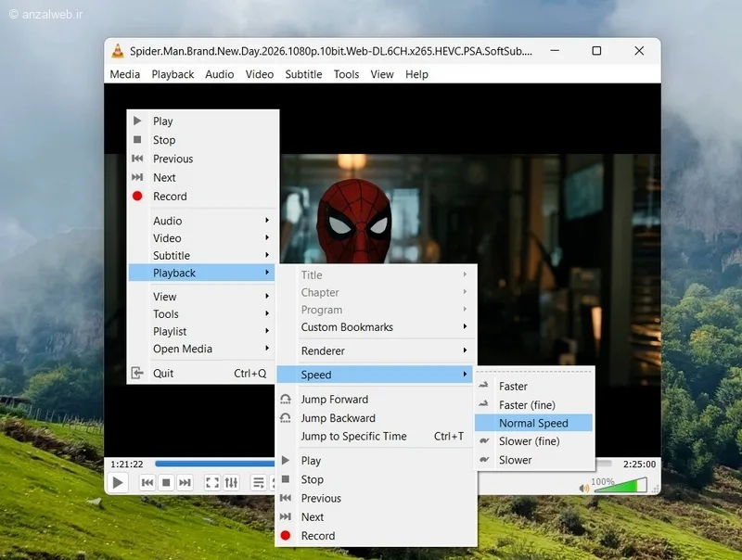Image resolution: width=742 pixels, height=560 pixels.
Task: Open the Media menu in menu bar
Action: 125,74
